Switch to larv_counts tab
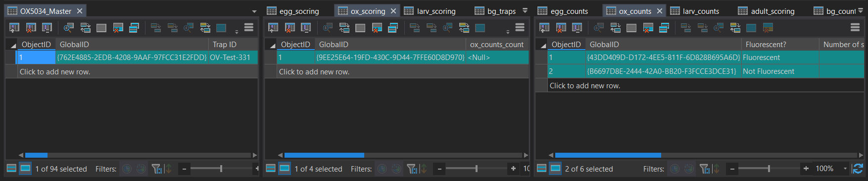This screenshot has width=868, height=181. pos(695,11)
